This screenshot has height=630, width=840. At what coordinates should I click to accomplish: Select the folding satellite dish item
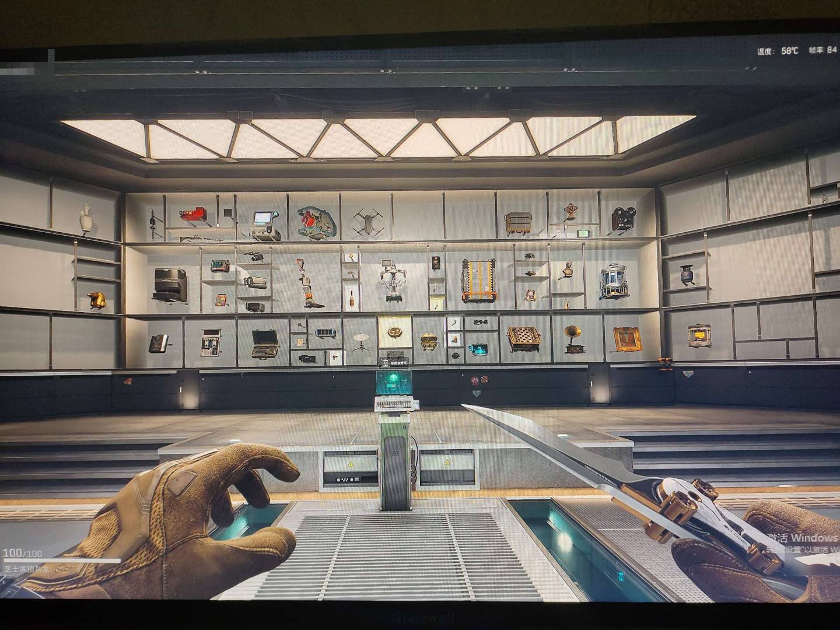[362, 342]
